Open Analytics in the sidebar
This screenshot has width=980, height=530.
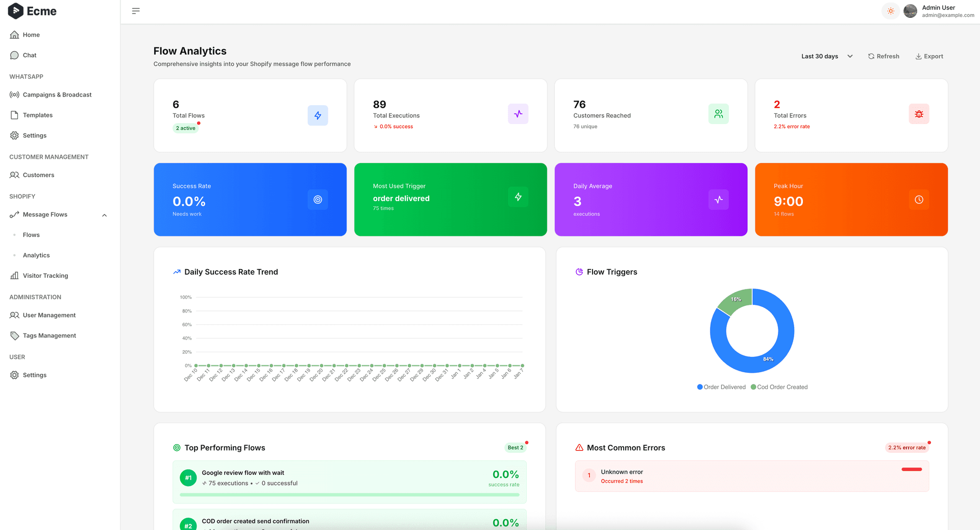[x=36, y=255]
